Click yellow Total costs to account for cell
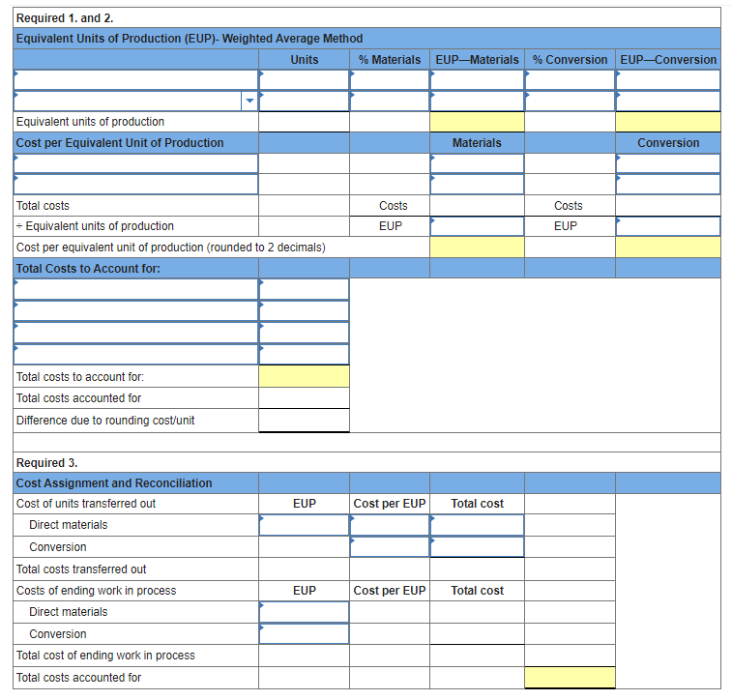Image resolution: width=732 pixels, height=700 pixels. [304, 376]
